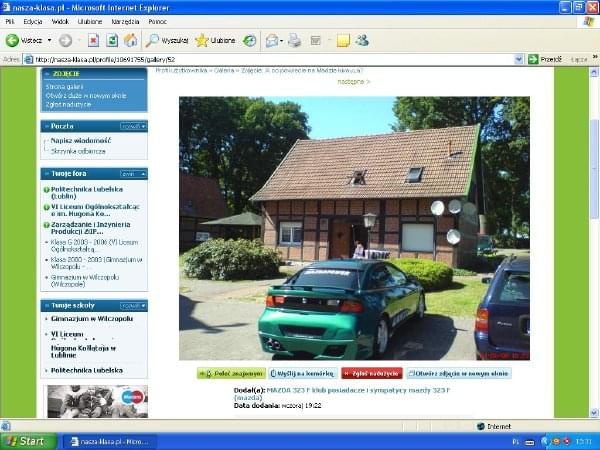The height and width of the screenshot is (450, 600).
Task: Click the Poleć znajomym button
Action: click(x=230, y=373)
